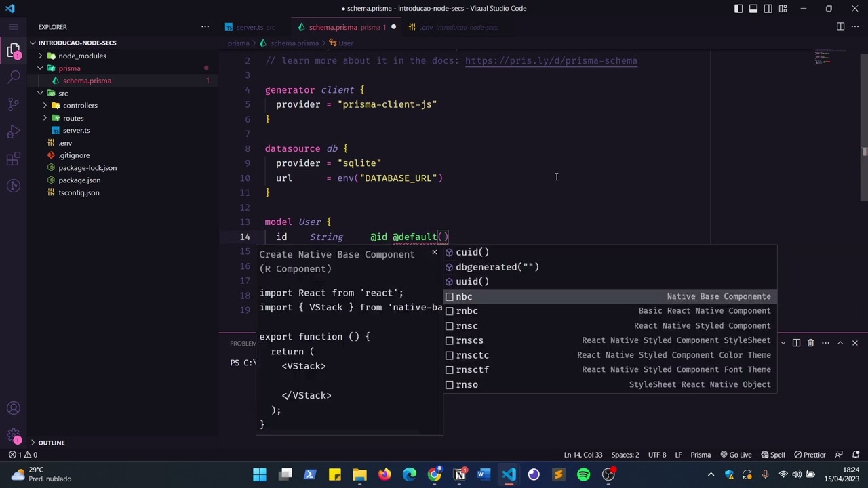Viewport: 868px width, 488px height.
Task: Open the Git graph icon in activity bar
Action: click(14, 186)
